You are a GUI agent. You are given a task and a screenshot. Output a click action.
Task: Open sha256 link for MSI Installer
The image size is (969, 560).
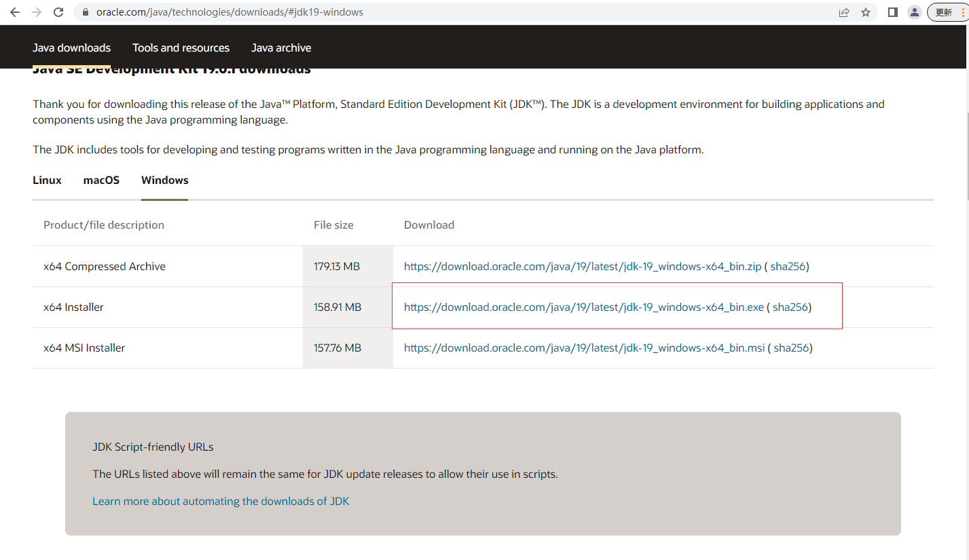pyautogui.click(x=791, y=348)
